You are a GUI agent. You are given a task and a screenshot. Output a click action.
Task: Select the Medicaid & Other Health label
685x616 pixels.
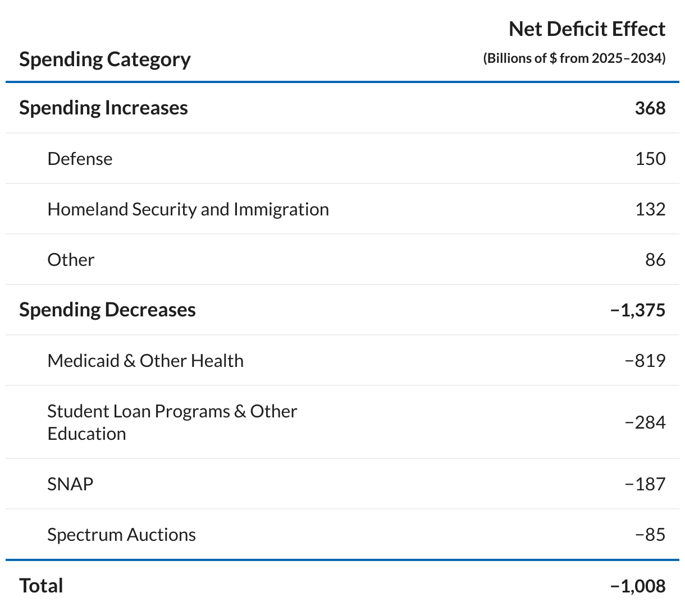point(145,361)
